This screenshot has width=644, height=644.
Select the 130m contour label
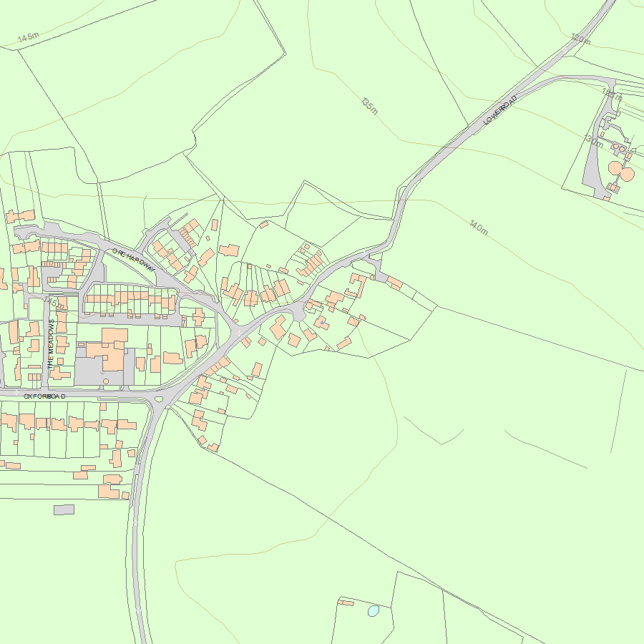[x=593, y=141]
